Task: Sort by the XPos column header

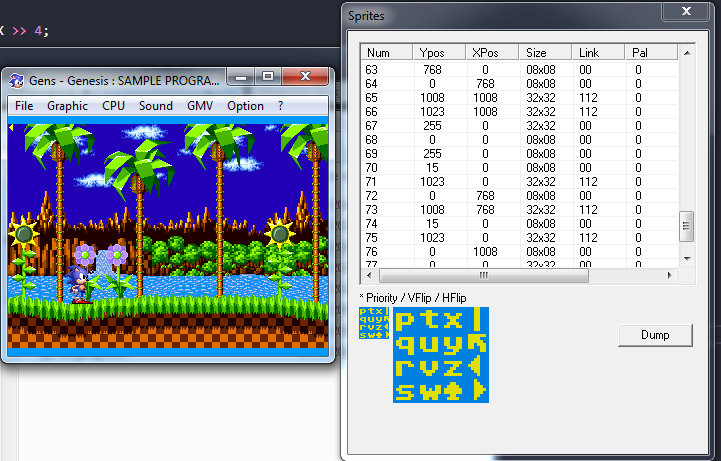Action: [x=492, y=52]
